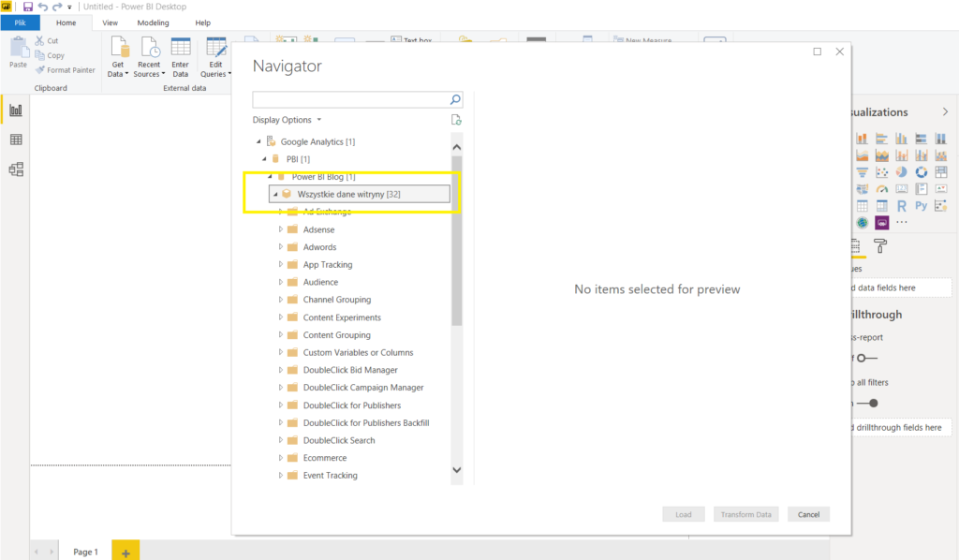959x560 pixels.
Task: Open the Edit Queries dropdown
Action: (x=216, y=57)
